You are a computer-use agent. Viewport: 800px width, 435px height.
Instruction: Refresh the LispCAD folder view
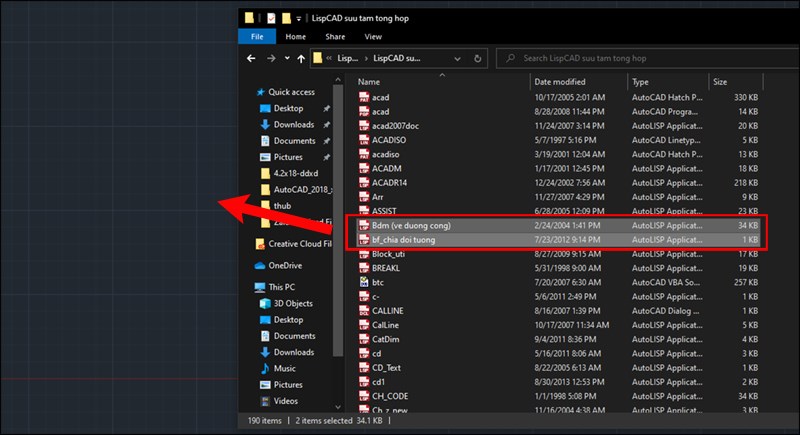click(478, 59)
